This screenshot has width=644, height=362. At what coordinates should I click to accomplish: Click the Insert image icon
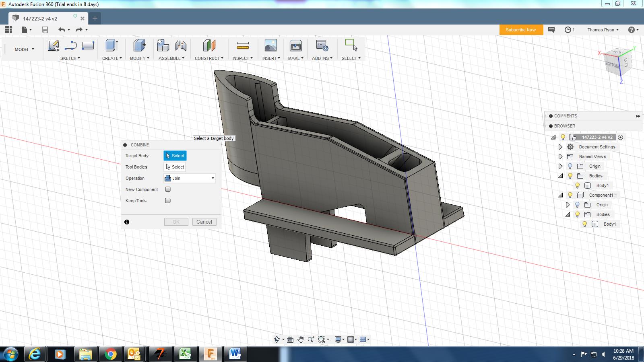pyautogui.click(x=270, y=45)
